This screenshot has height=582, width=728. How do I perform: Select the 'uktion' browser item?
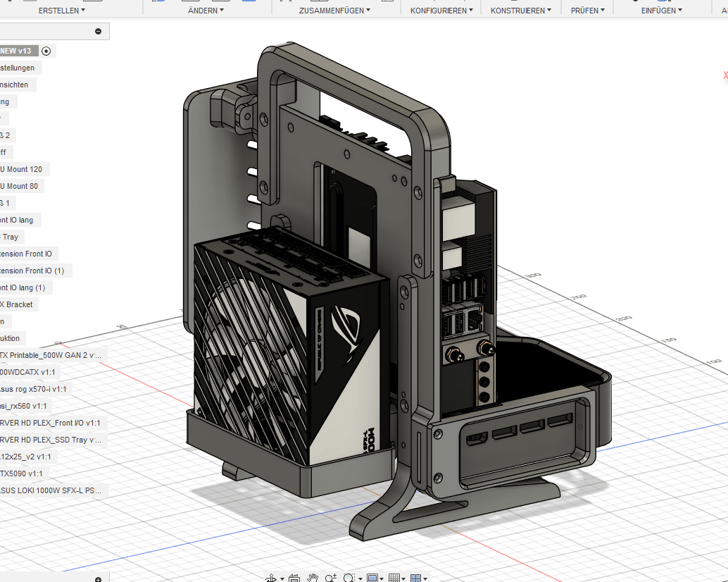click(x=11, y=339)
